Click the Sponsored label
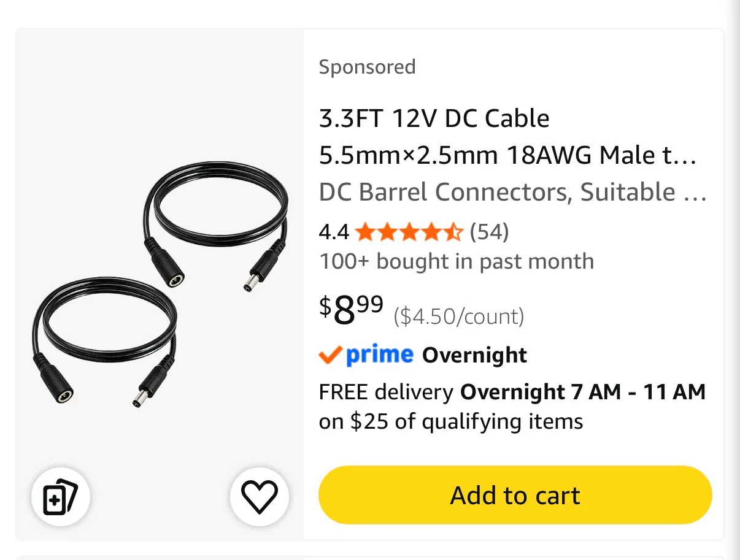This screenshot has width=740, height=560. (x=367, y=66)
